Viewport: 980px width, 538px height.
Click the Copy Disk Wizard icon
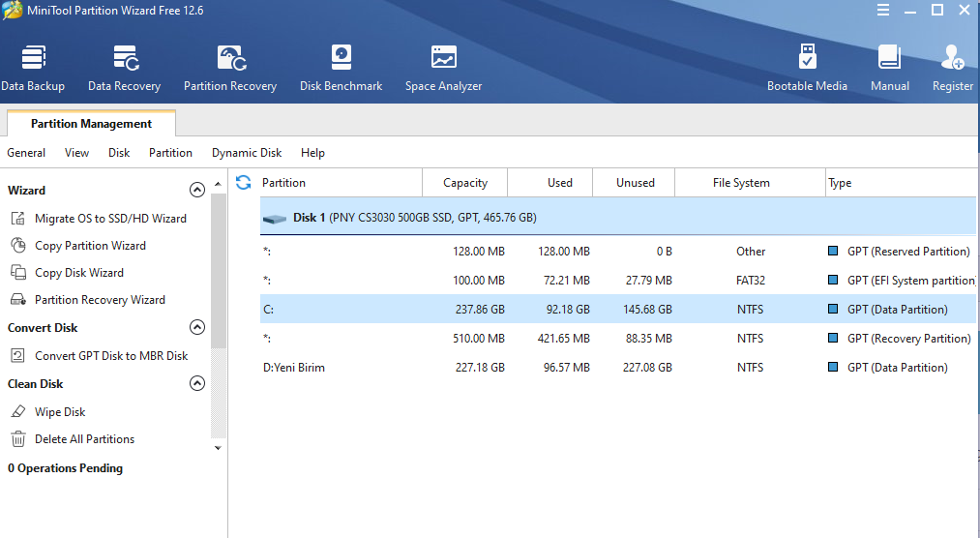point(18,273)
